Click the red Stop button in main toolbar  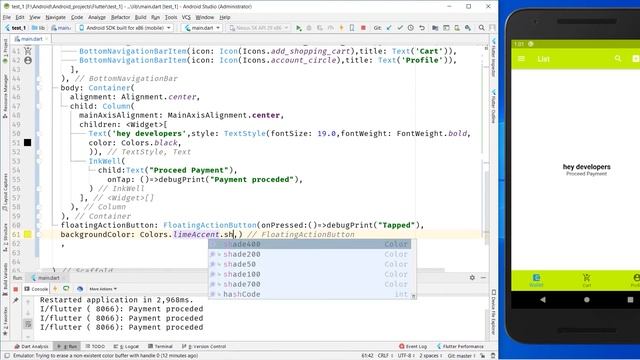(x=363, y=28)
